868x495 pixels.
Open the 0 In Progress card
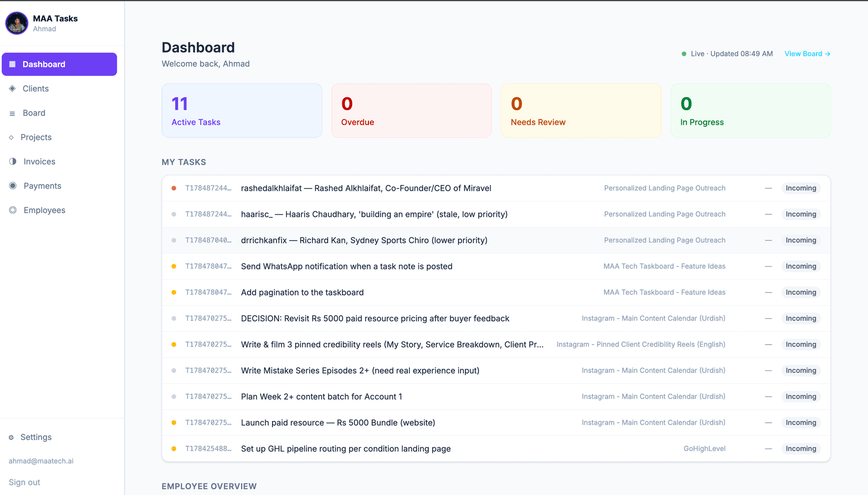click(750, 110)
